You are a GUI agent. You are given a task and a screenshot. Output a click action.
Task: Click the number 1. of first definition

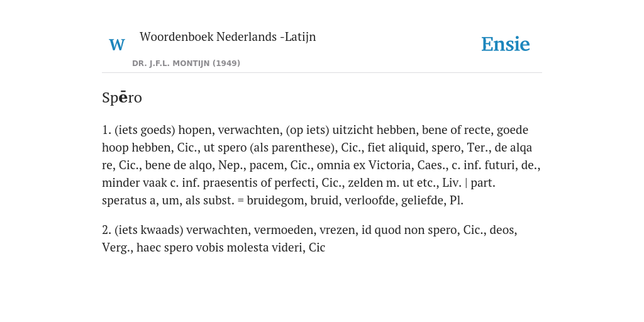pyautogui.click(x=107, y=130)
